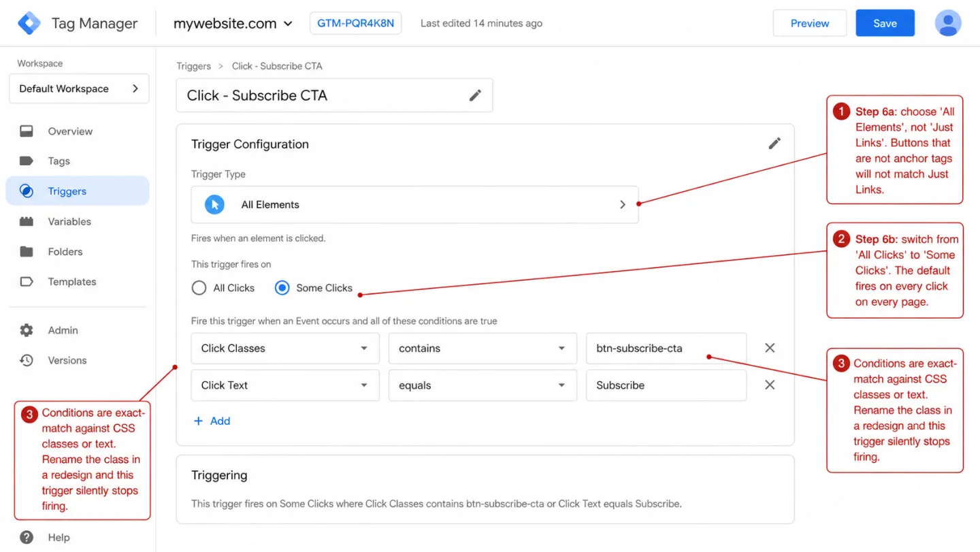The image size is (980, 552).
Task: Click the Add condition link text
Action: click(x=220, y=421)
